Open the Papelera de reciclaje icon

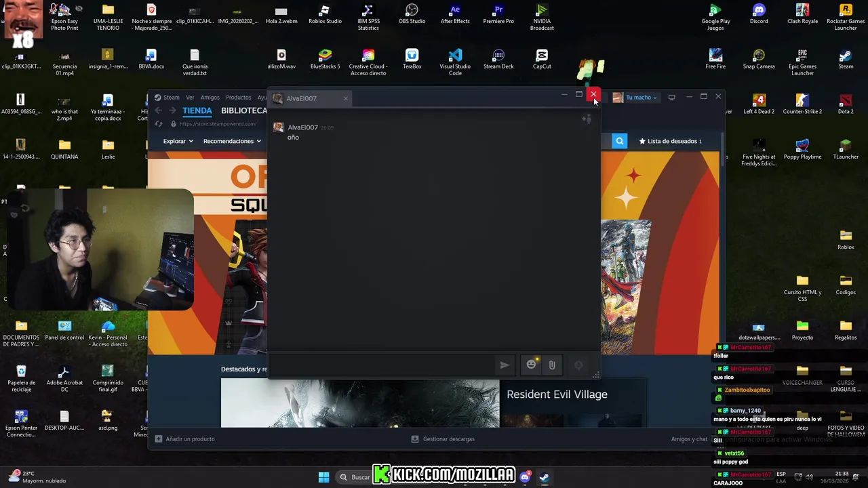click(21, 379)
